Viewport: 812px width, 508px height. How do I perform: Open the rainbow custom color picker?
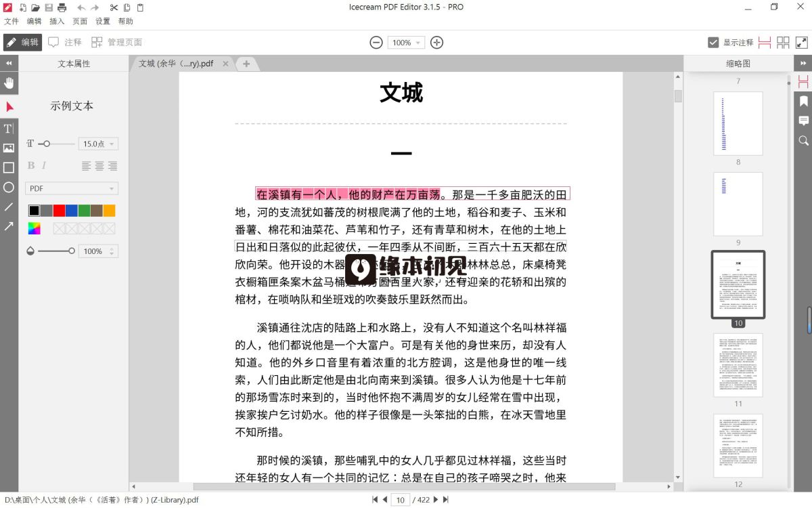pyautogui.click(x=34, y=228)
